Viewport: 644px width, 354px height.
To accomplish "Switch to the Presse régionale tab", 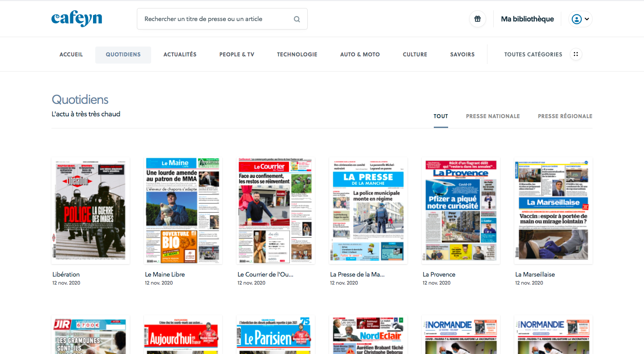I will (x=565, y=116).
